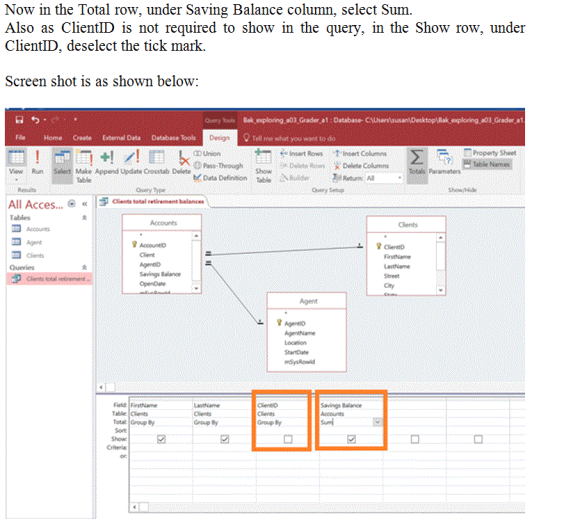The height and width of the screenshot is (519, 580).
Task: Toggle Show checkbox under ClientID column
Action: pos(288,439)
